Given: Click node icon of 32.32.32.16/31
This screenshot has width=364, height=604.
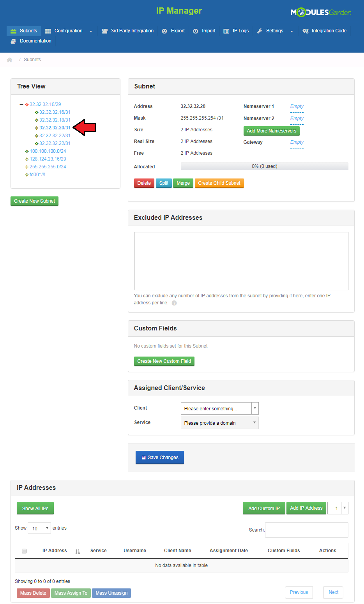Looking at the screenshot, I should [37, 112].
